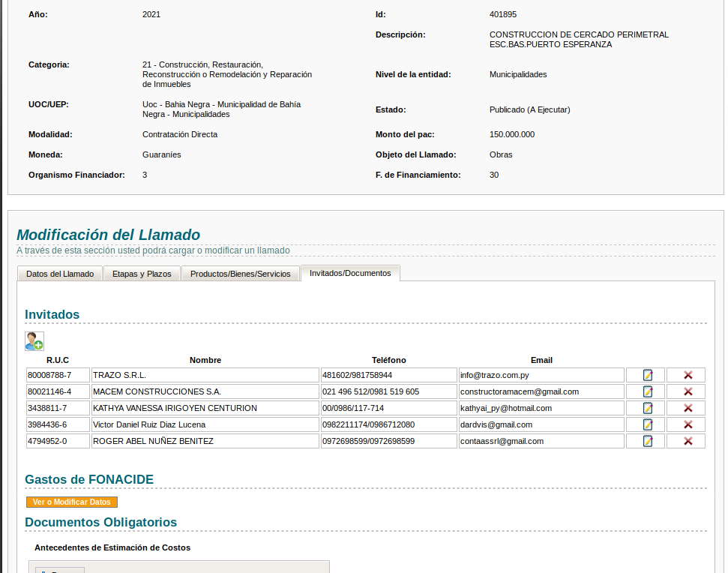Click the Modificación del Llamado title
The width and height of the screenshot is (728, 573).
pos(109,235)
